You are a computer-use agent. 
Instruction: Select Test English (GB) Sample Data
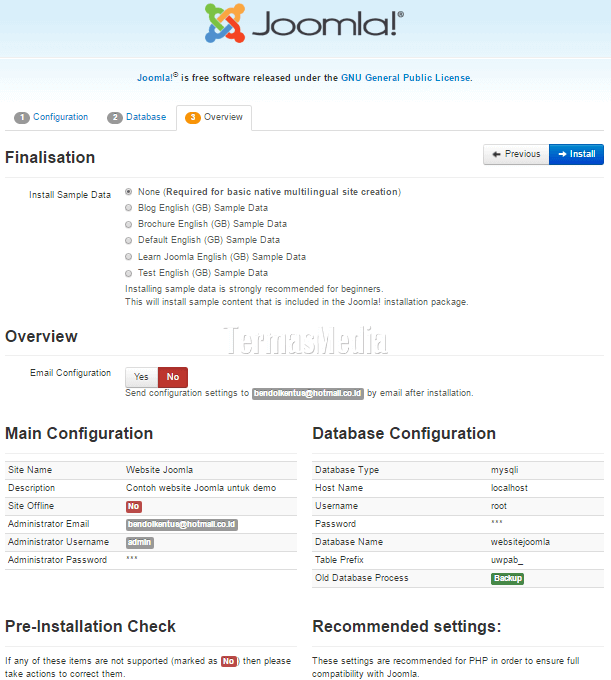pyautogui.click(x=128, y=273)
